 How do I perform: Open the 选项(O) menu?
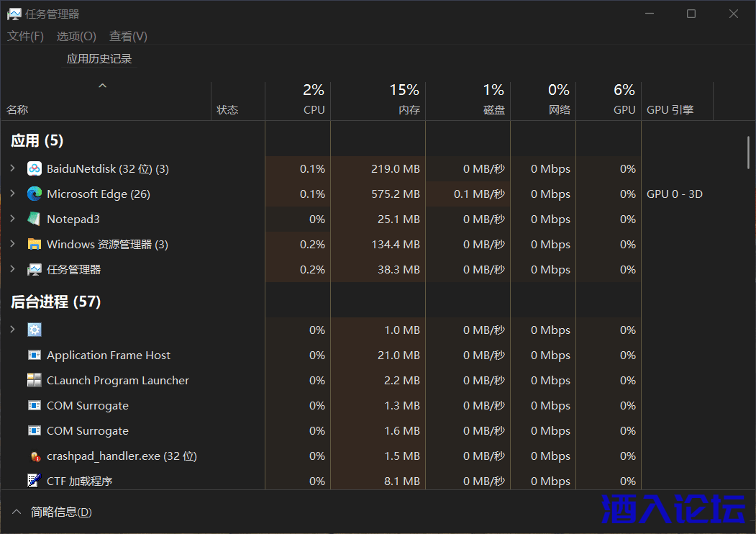76,36
